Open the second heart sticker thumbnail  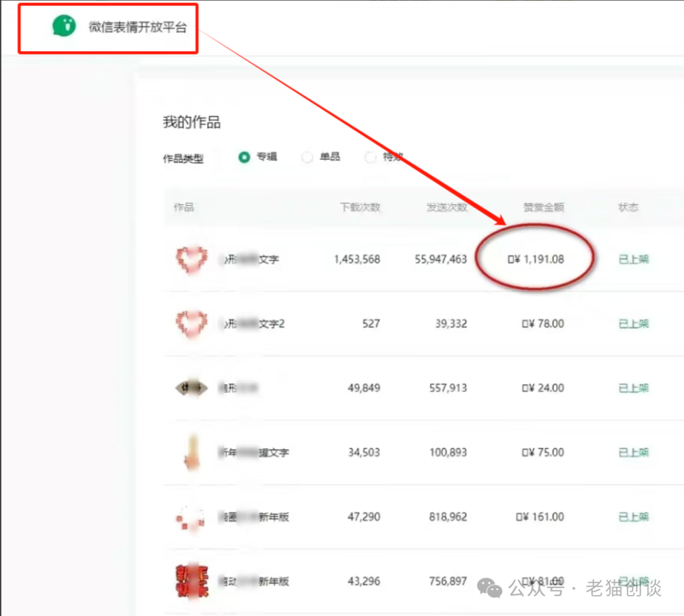191,324
